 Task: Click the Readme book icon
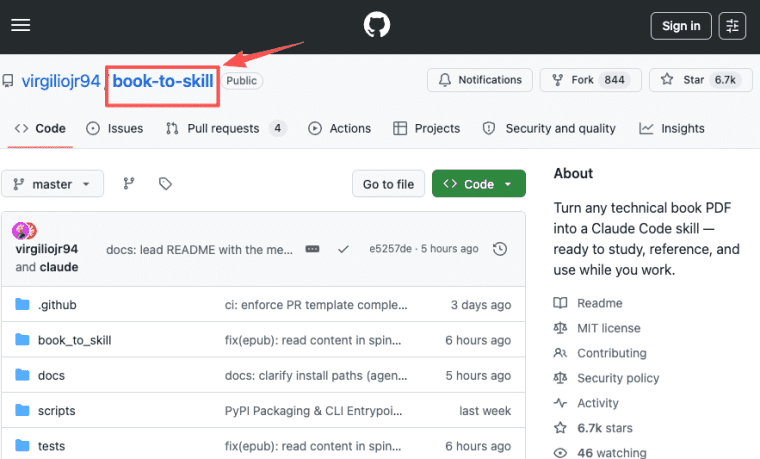[560, 303]
